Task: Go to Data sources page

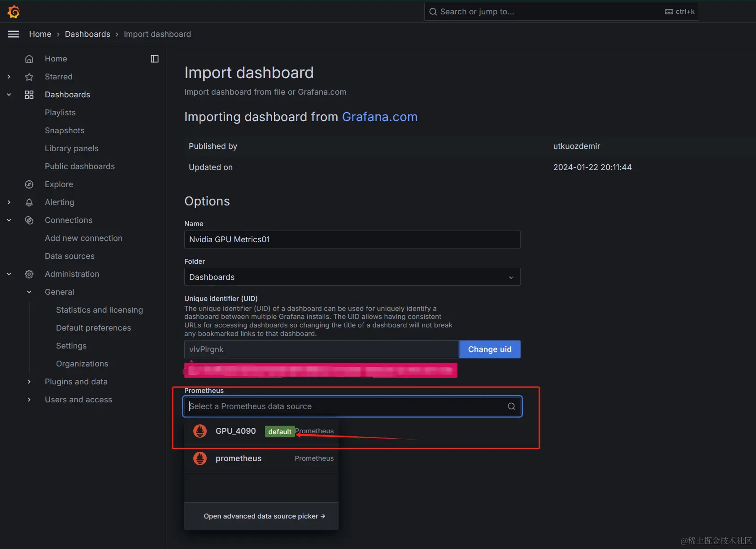Action: click(x=70, y=256)
